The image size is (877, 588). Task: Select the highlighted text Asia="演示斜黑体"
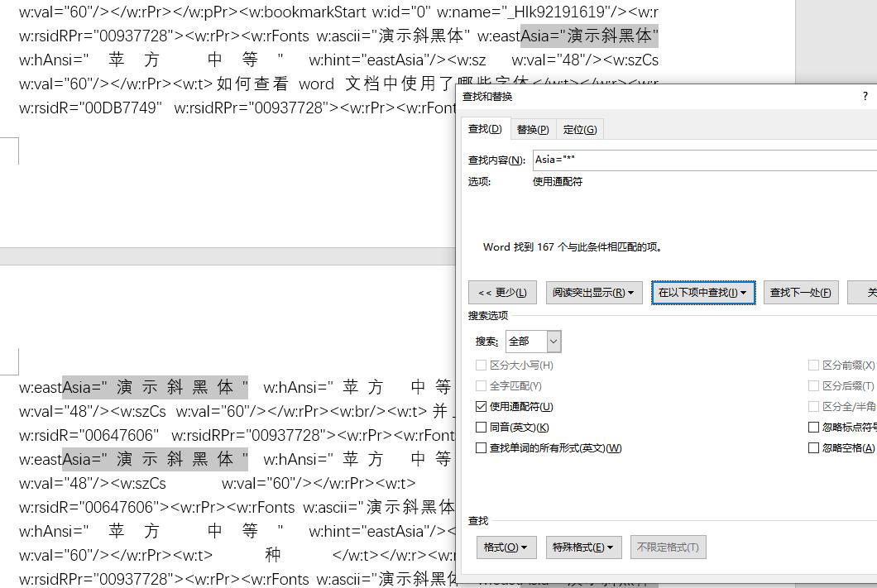[x=616, y=35]
